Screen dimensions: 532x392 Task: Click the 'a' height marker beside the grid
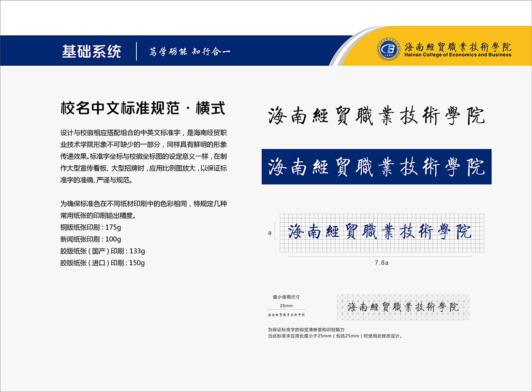point(269,233)
